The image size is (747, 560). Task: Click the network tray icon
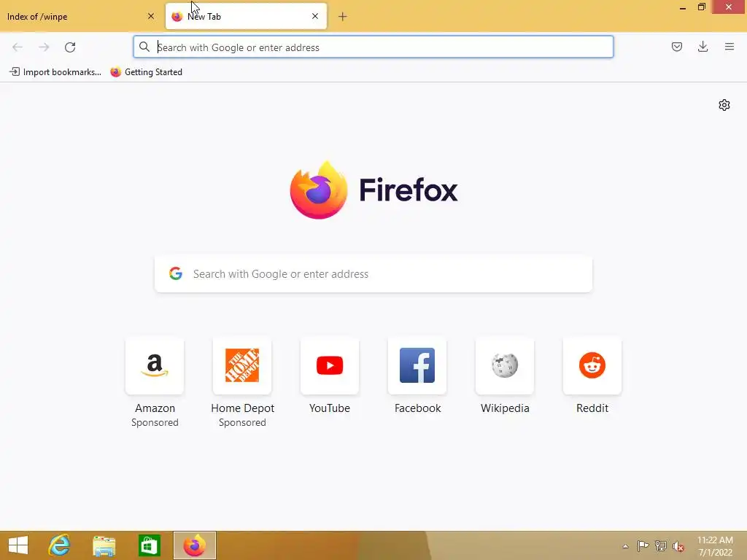pos(660,545)
